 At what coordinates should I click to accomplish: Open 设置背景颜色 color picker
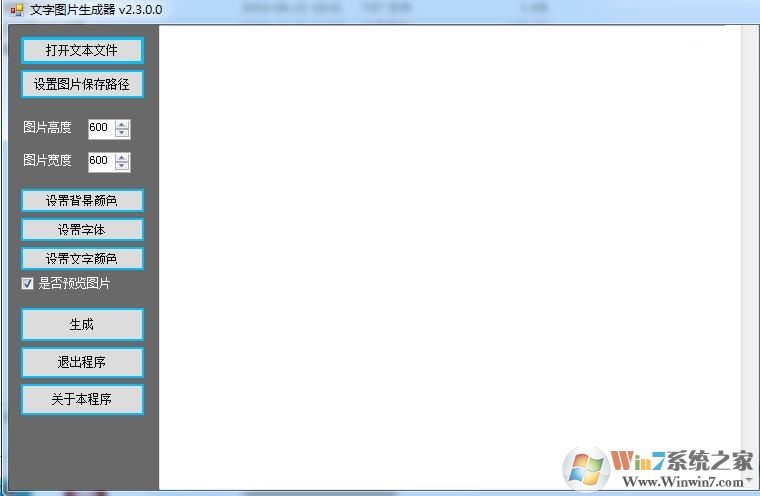82,201
